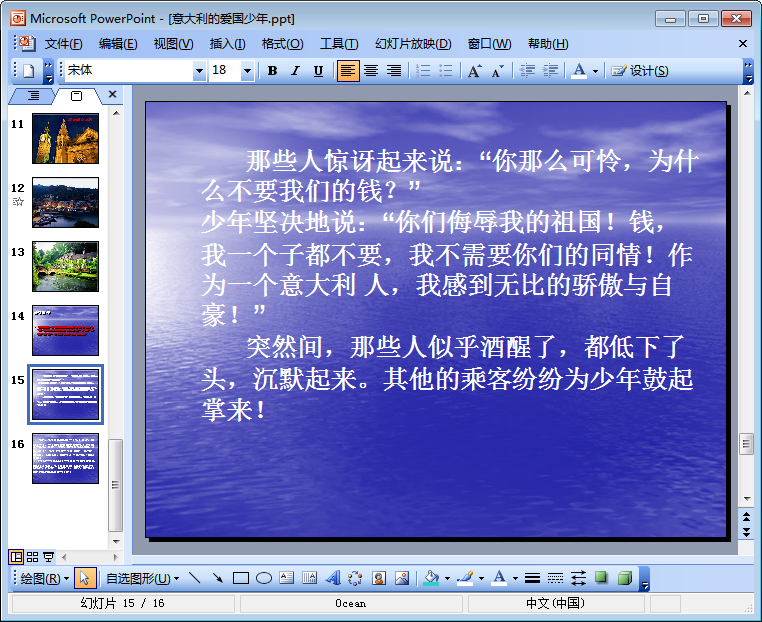Open the 插入(I) Insert menu
This screenshot has width=762, height=622.
(x=227, y=44)
